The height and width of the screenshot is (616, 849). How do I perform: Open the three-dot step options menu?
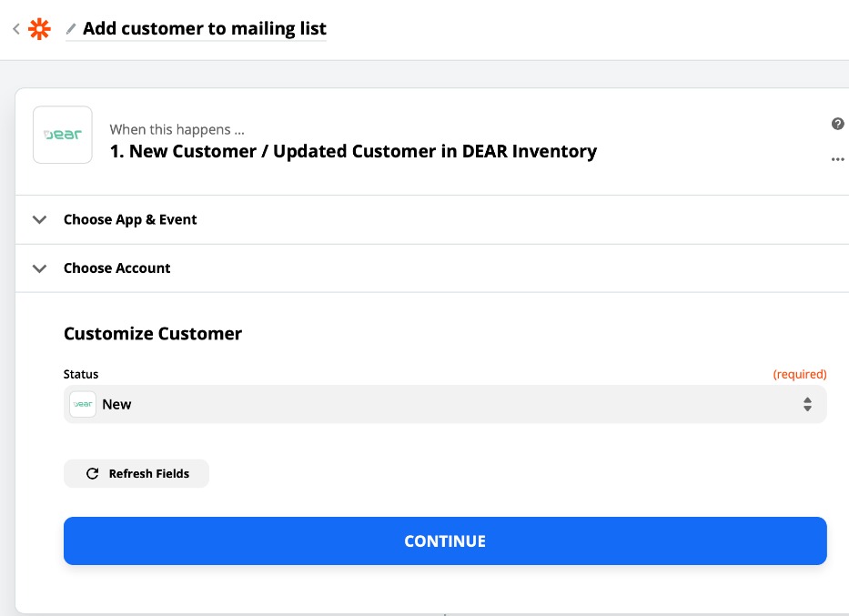coord(837,160)
